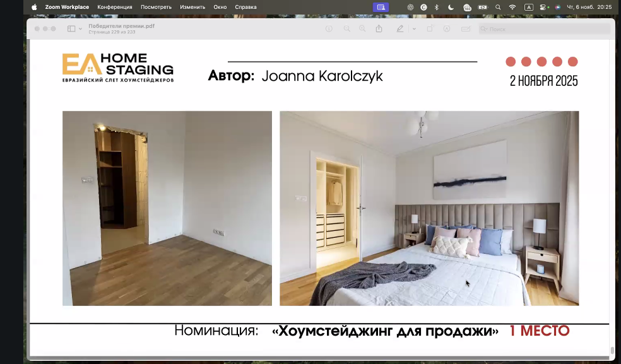
Task: Open the Изменить menu
Action: coord(192,7)
